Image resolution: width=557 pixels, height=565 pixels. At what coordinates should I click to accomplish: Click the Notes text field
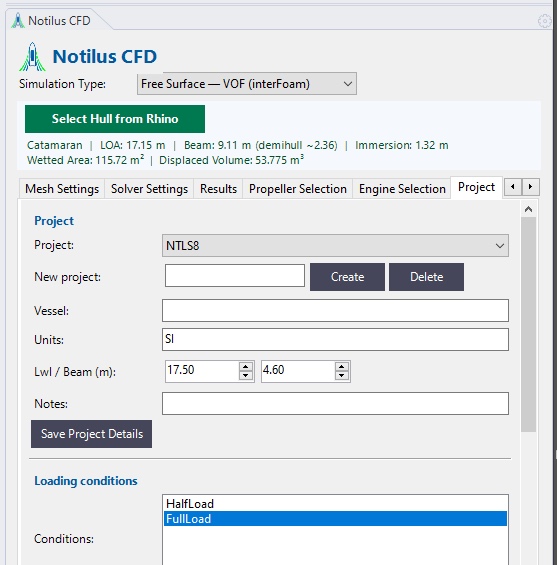click(335, 404)
